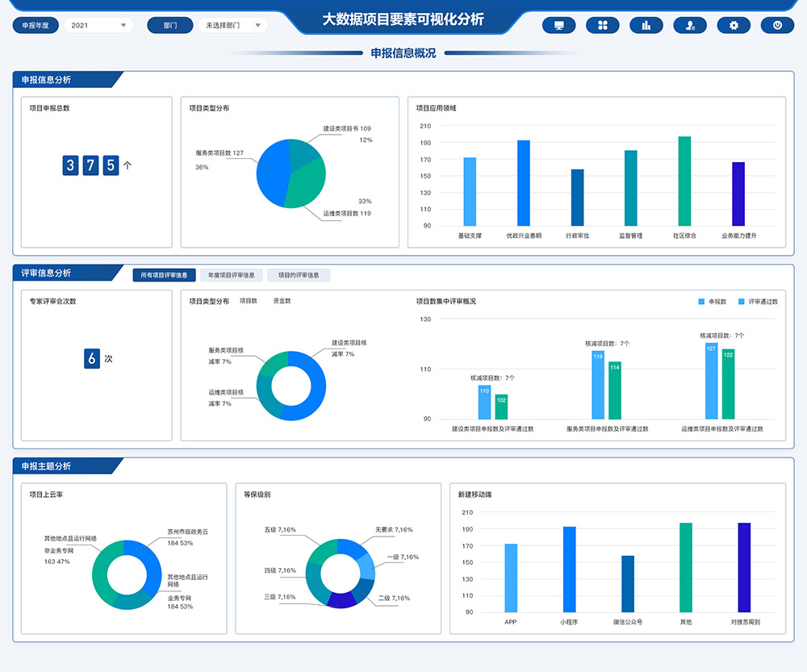
Task: Click the 申报信息概况 page heading
Action: pyautogui.click(x=403, y=53)
